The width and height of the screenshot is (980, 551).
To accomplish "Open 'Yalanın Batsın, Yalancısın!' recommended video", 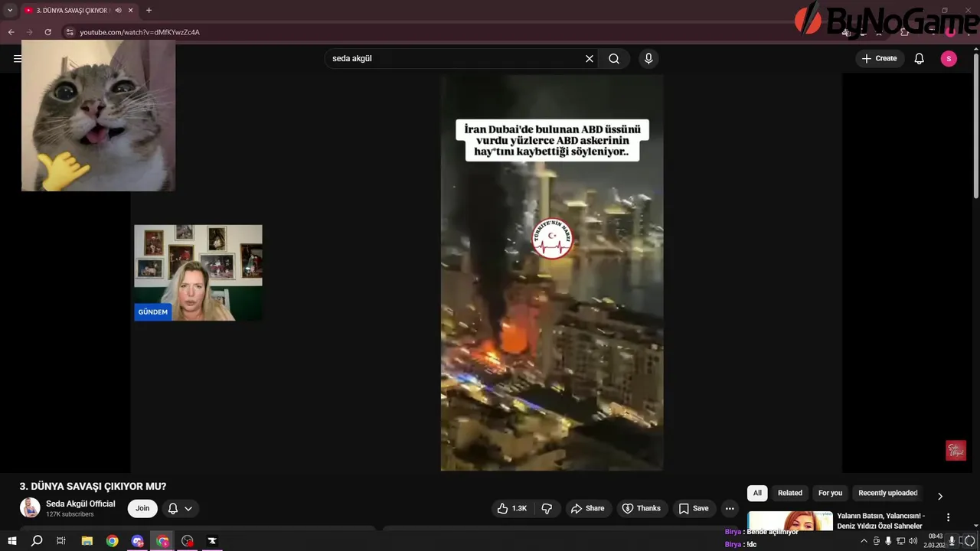I will point(880,521).
